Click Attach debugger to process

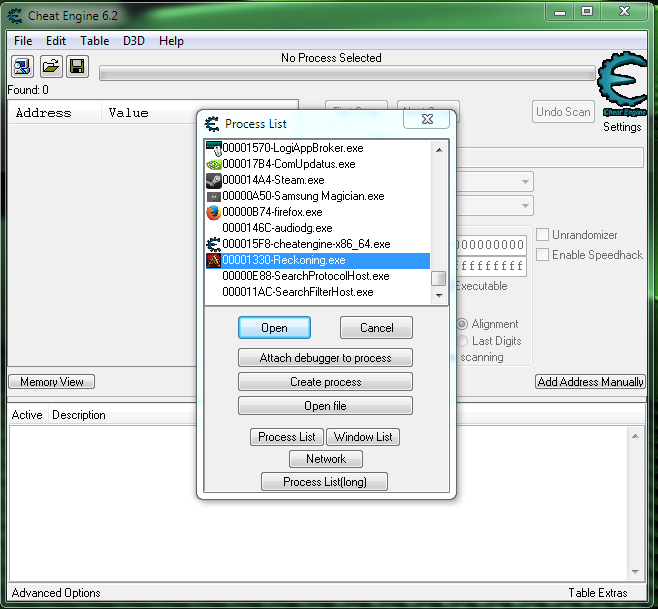click(325, 358)
